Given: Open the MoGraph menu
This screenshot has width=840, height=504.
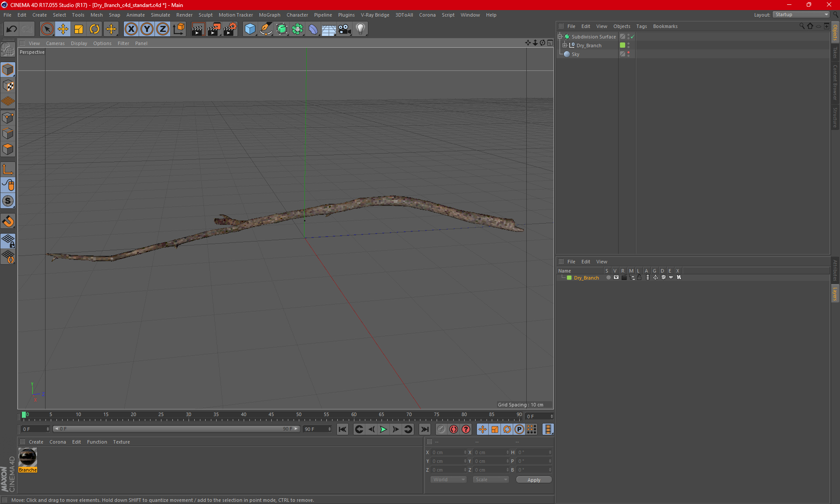Looking at the screenshot, I should (x=269, y=15).
